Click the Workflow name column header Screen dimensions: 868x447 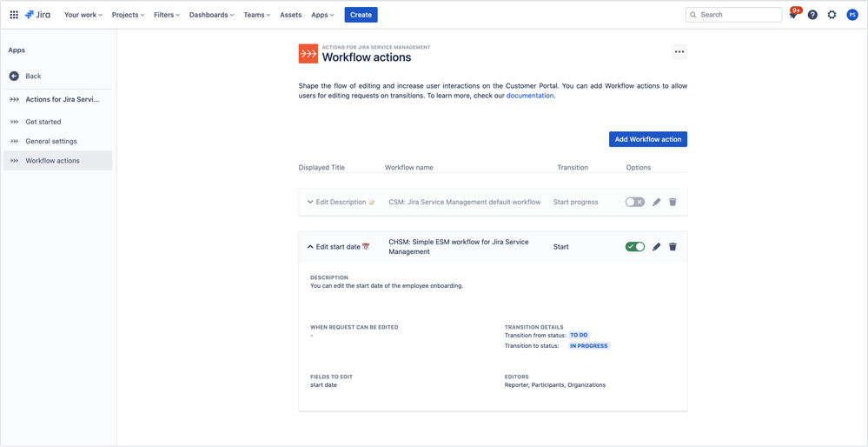409,167
